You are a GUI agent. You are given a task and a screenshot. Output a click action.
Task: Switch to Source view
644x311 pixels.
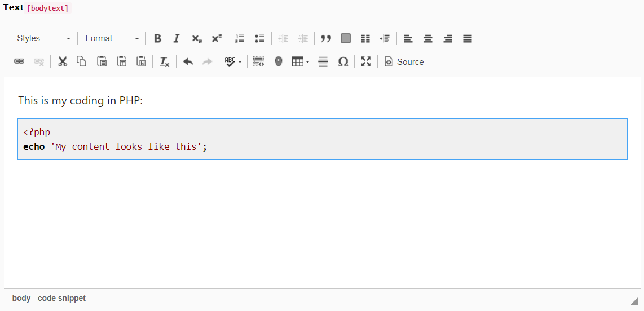click(x=404, y=61)
